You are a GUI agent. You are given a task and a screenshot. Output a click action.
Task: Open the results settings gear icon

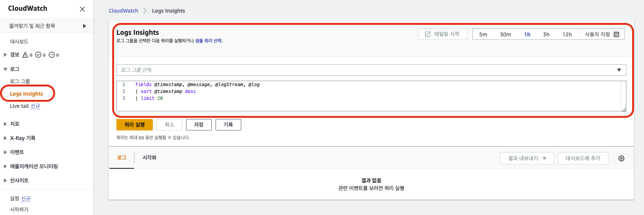(x=621, y=158)
